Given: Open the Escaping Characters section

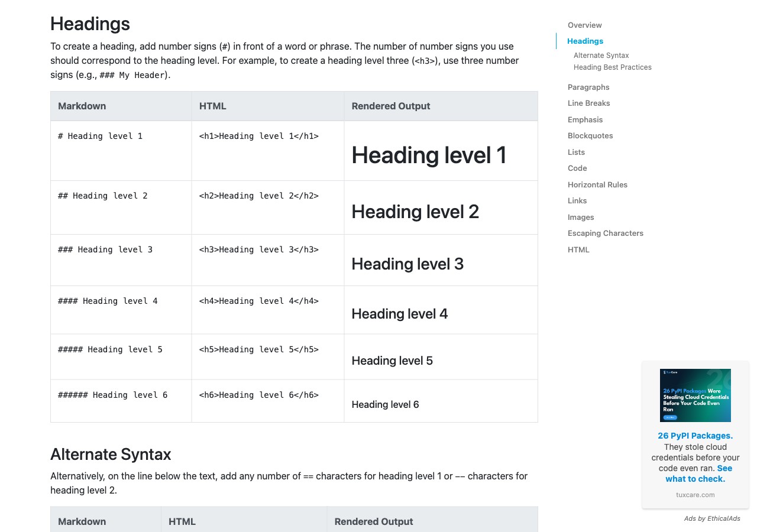Looking at the screenshot, I should click(606, 233).
